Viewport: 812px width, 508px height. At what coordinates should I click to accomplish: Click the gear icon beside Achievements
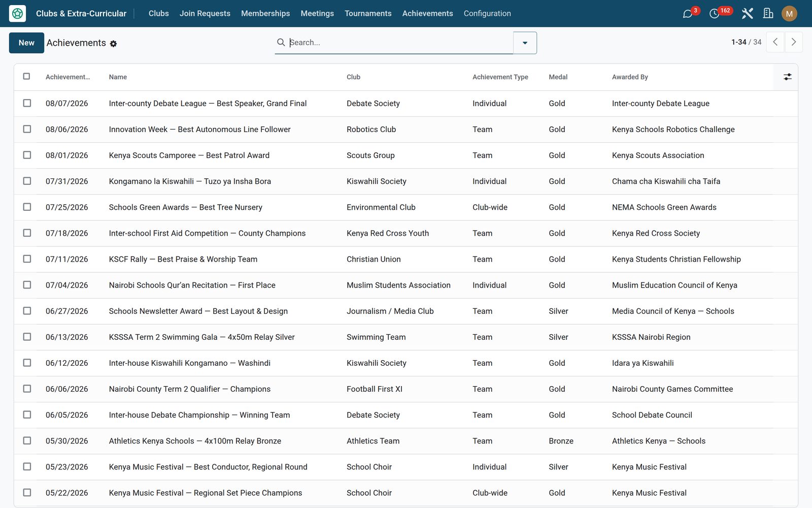(x=113, y=44)
